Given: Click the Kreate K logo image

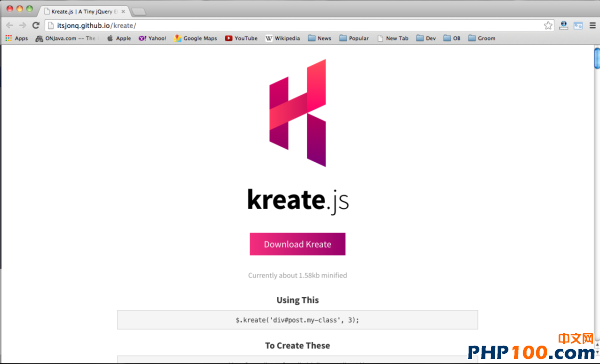Looking at the screenshot, I should (298, 113).
